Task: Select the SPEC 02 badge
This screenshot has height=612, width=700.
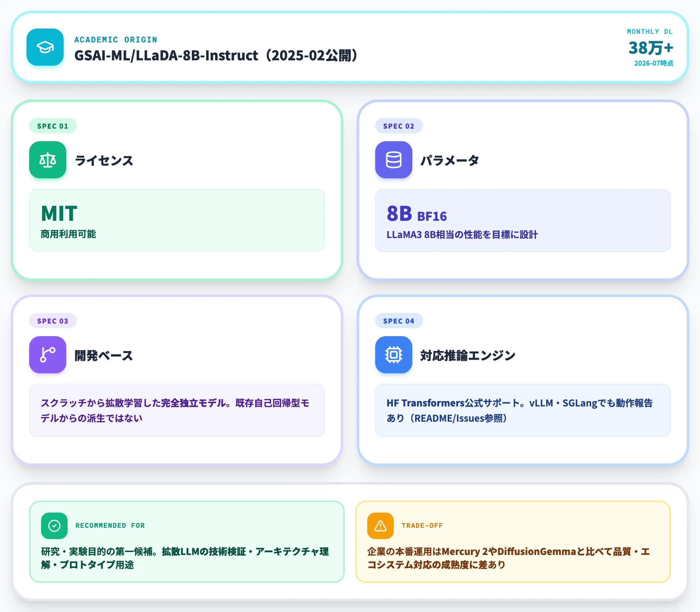Action: click(399, 126)
